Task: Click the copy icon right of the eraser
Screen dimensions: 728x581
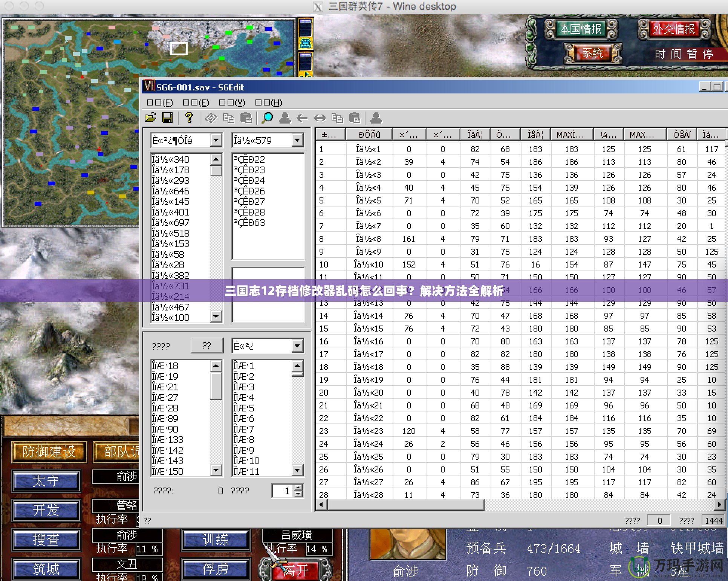Action: [229, 118]
